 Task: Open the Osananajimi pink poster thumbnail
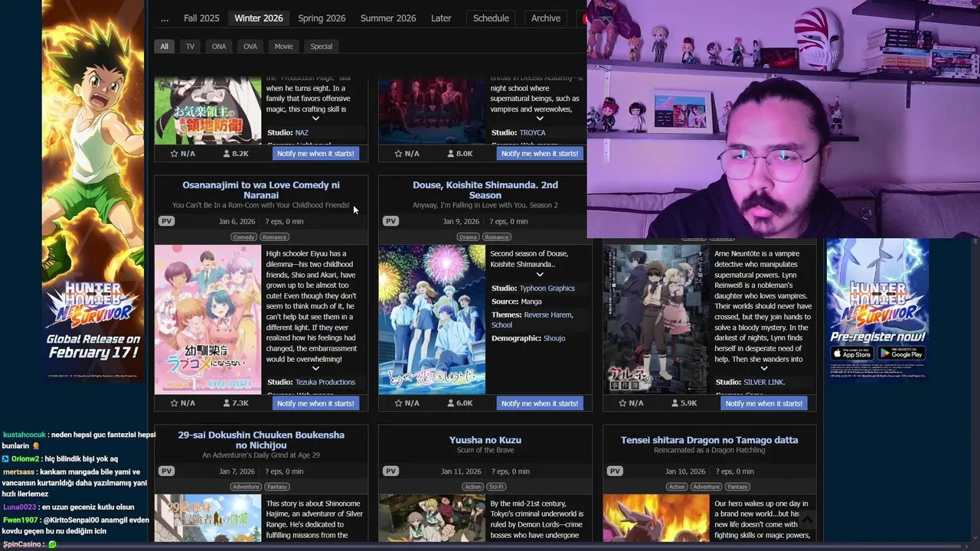207,319
